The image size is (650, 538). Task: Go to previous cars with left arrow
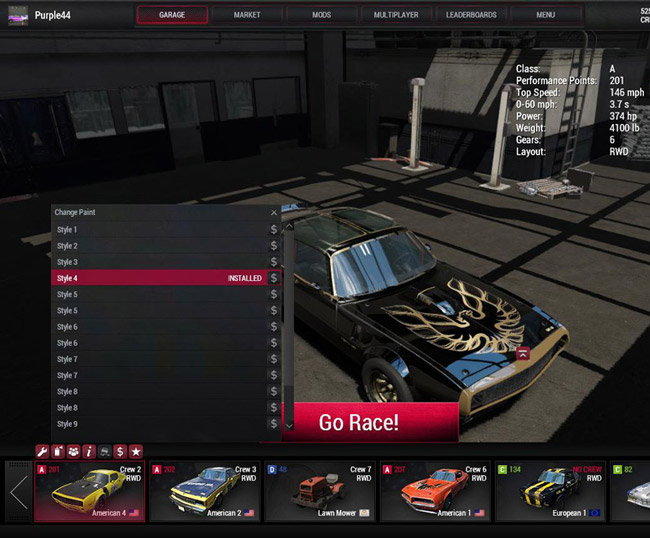[19, 492]
